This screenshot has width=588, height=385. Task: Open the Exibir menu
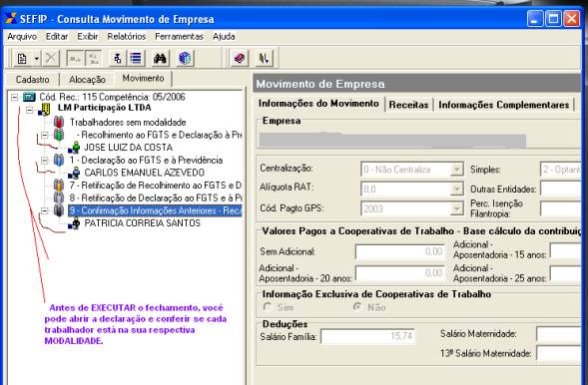(x=88, y=36)
